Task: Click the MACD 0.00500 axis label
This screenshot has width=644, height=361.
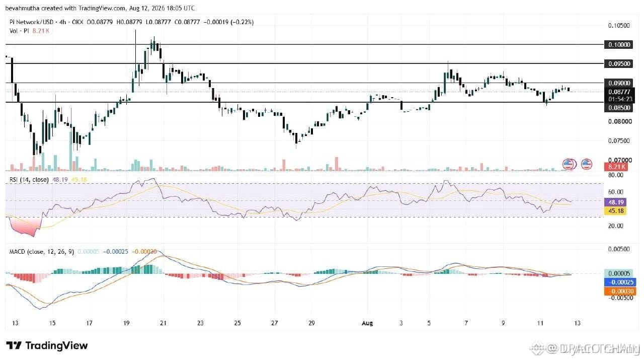Action: [618, 249]
